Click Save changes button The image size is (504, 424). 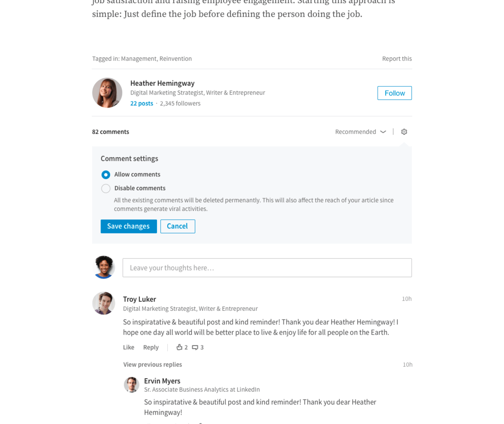coord(129,226)
